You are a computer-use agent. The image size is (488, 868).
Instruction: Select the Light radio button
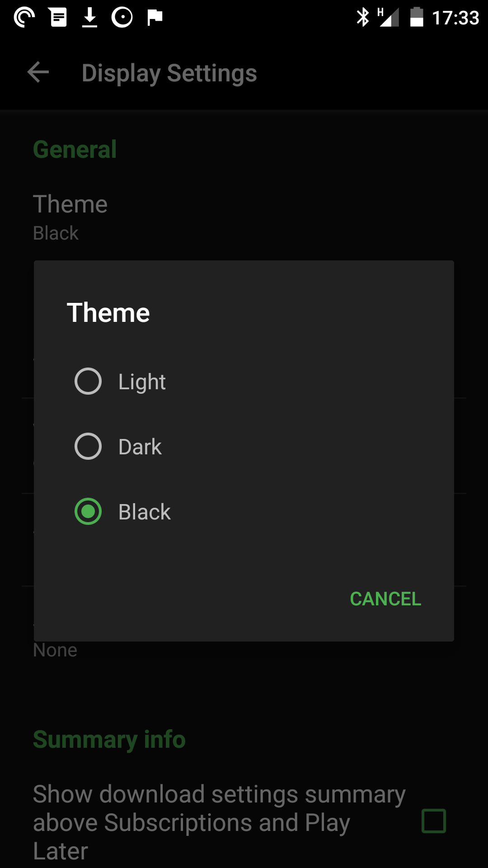coord(88,381)
